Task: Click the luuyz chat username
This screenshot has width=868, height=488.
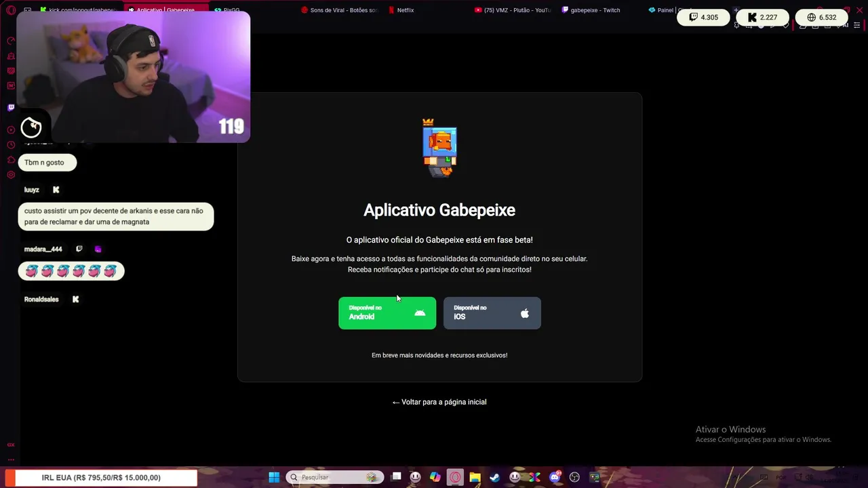Action: click(x=32, y=190)
